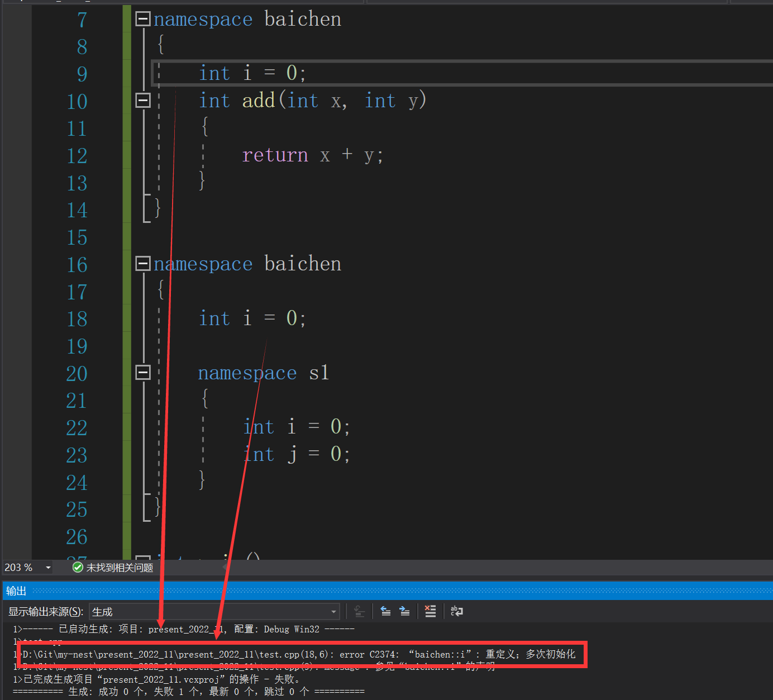Click line number 22 in the gutter

[77, 428]
